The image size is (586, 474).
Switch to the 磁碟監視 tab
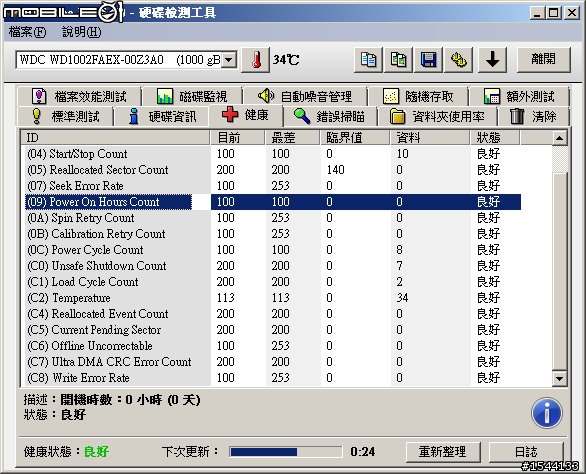(x=192, y=97)
